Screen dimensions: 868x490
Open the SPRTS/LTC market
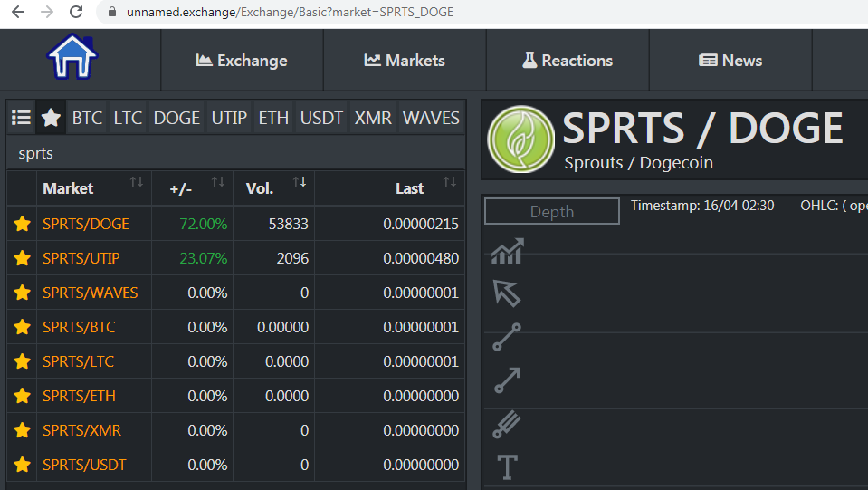(x=78, y=361)
